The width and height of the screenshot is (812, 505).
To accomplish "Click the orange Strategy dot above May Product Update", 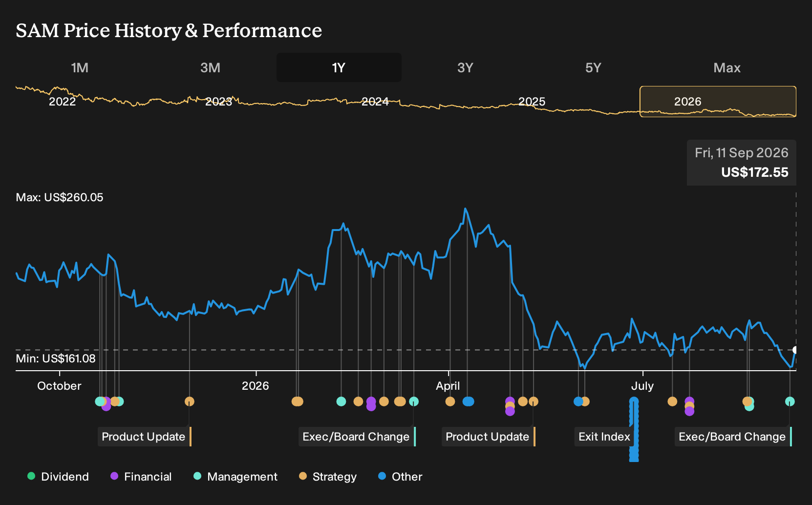I will (534, 401).
